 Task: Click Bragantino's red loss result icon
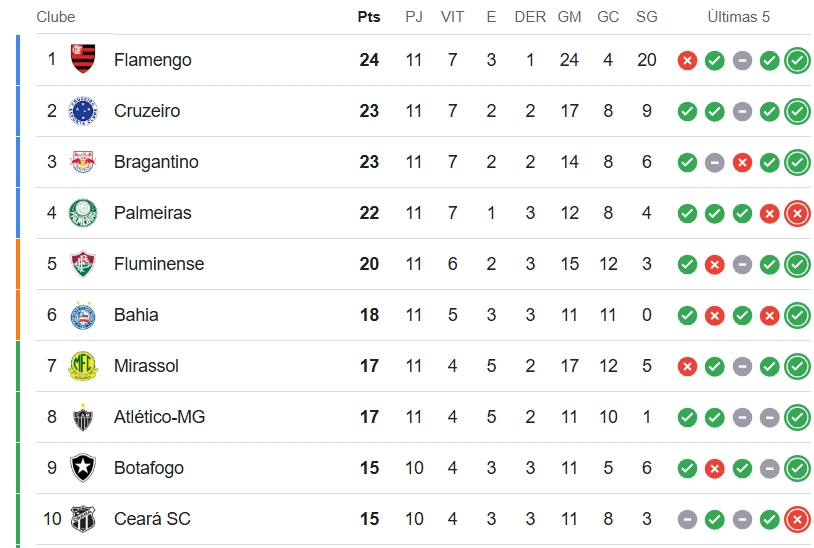tap(742, 162)
